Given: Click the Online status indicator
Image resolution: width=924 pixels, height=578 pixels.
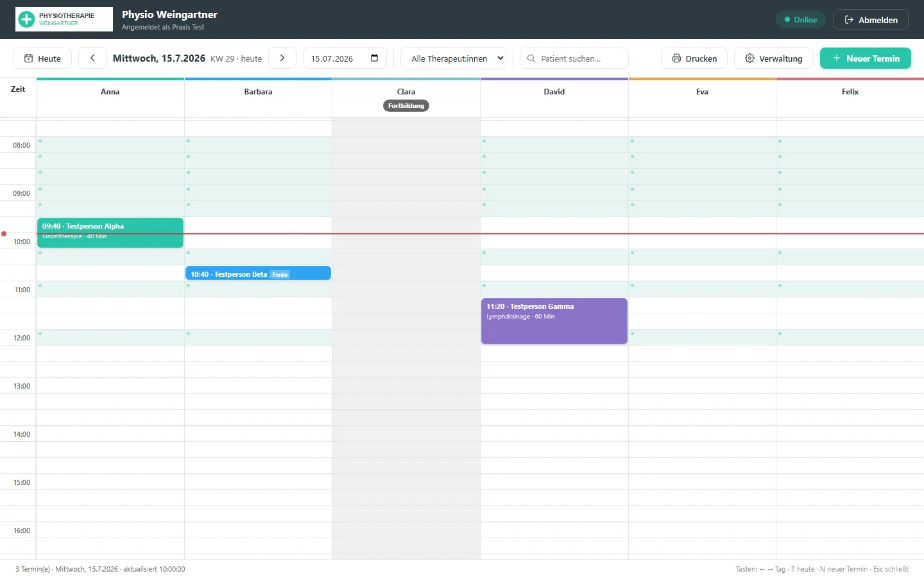Looking at the screenshot, I should click(x=800, y=20).
